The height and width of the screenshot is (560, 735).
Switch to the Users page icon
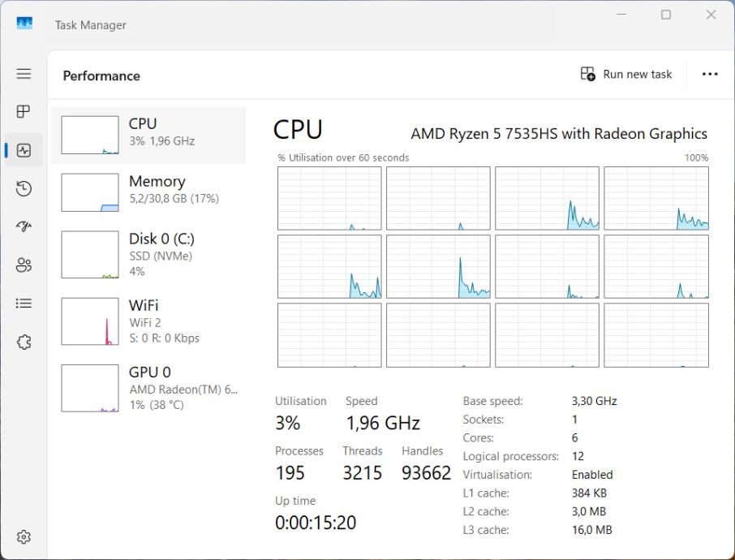click(x=24, y=265)
